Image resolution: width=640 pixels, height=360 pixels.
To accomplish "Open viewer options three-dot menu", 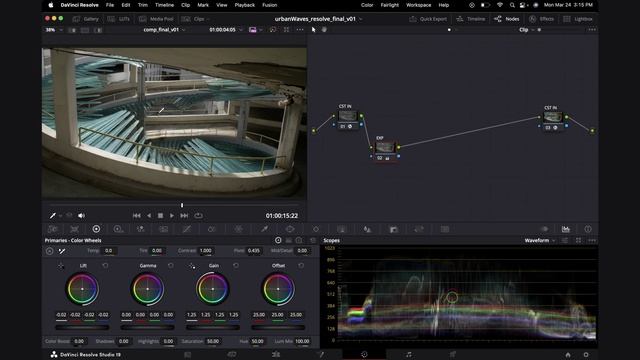I will coord(300,30).
